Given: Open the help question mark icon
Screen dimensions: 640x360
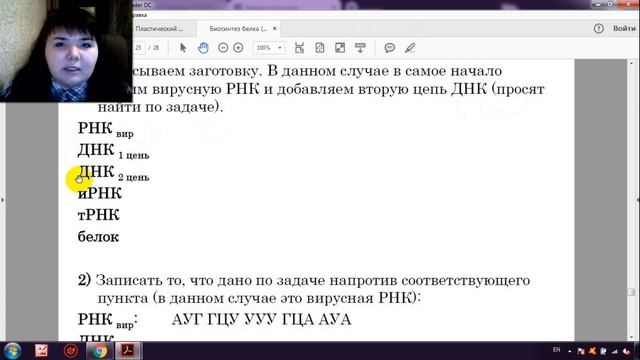Looking at the screenshot, I should 598,29.
